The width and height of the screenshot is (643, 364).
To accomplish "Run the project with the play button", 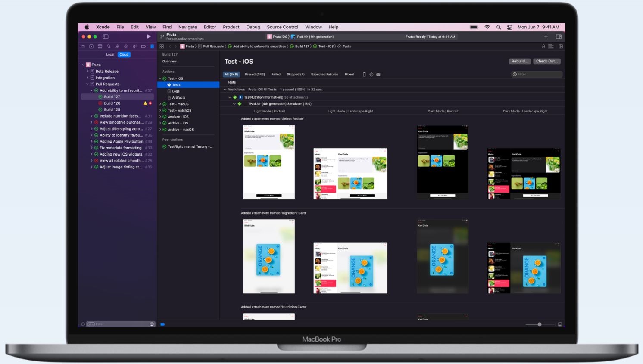I will pyautogui.click(x=149, y=37).
